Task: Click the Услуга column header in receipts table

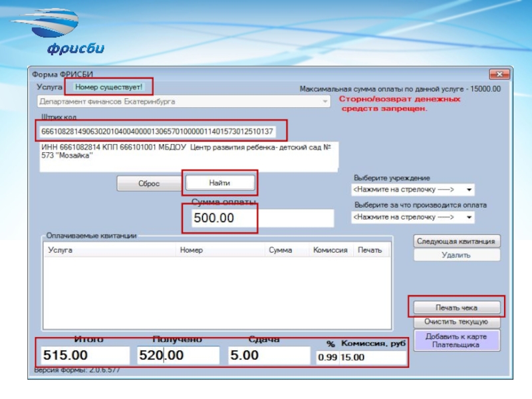Action: [x=109, y=250]
